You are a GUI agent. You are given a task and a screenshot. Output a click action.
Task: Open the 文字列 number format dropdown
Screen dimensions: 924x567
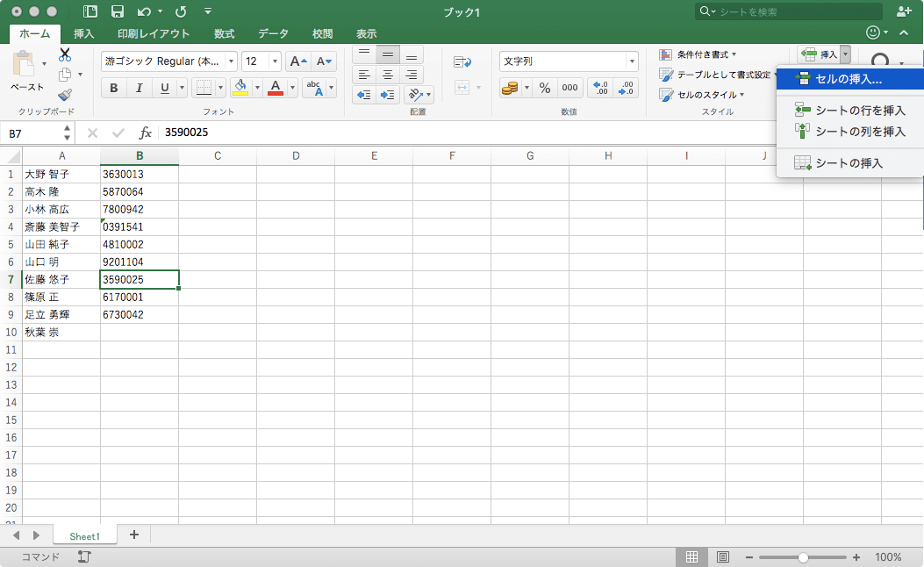(x=634, y=61)
